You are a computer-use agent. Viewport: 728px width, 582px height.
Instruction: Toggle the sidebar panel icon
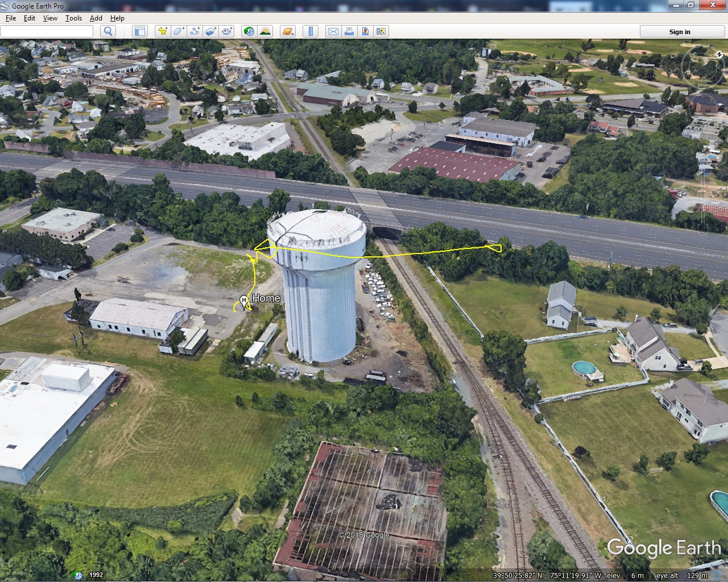[x=139, y=31]
